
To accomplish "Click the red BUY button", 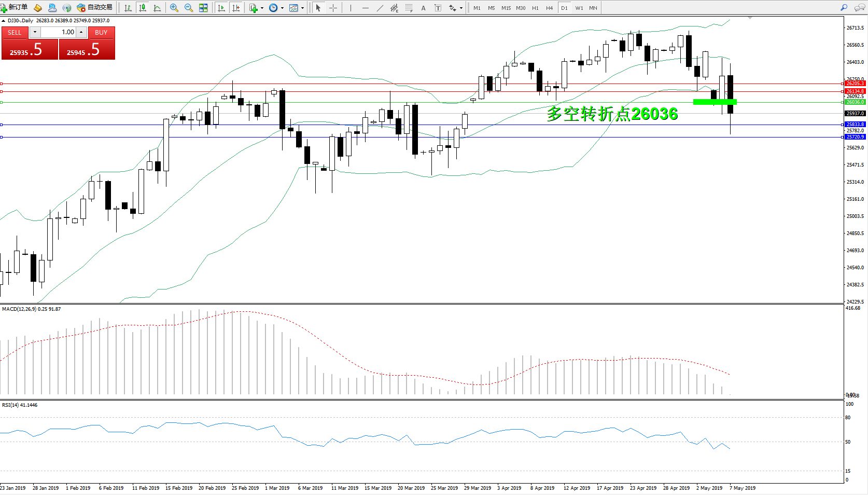I will click(x=101, y=32).
